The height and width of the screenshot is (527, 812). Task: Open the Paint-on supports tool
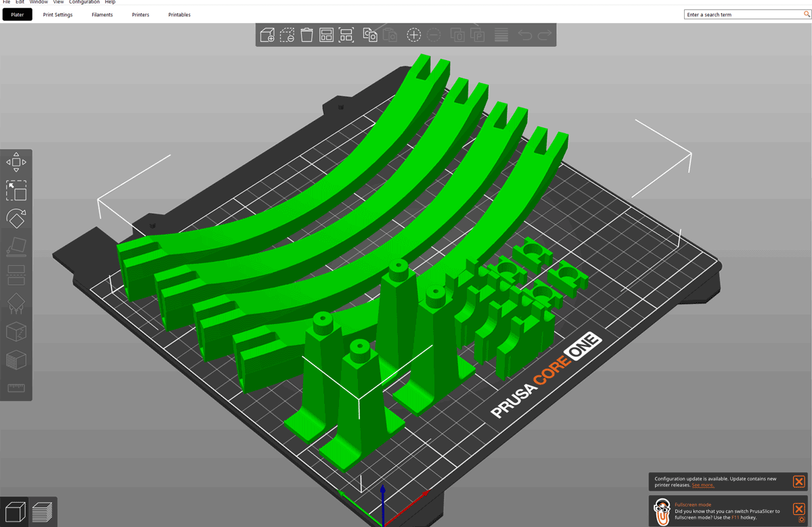[x=16, y=303]
